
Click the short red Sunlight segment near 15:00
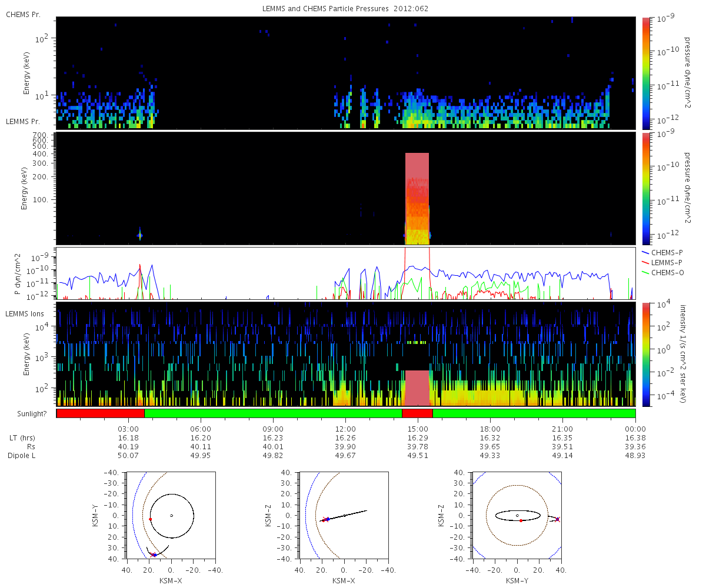(417, 413)
